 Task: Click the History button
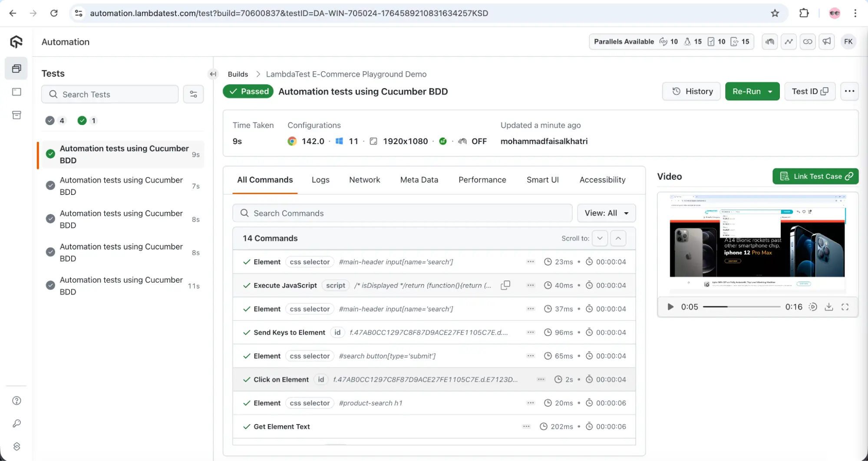pyautogui.click(x=691, y=91)
